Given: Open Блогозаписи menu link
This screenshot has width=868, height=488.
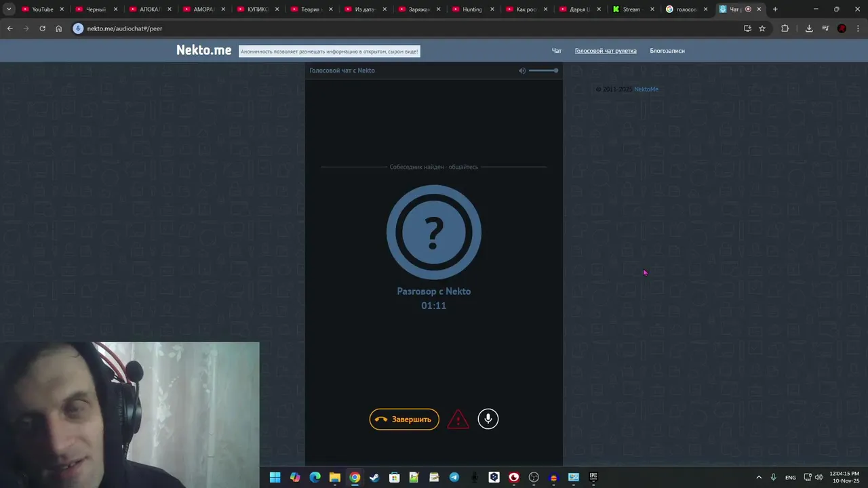Looking at the screenshot, I should click(x=667, y=51).
